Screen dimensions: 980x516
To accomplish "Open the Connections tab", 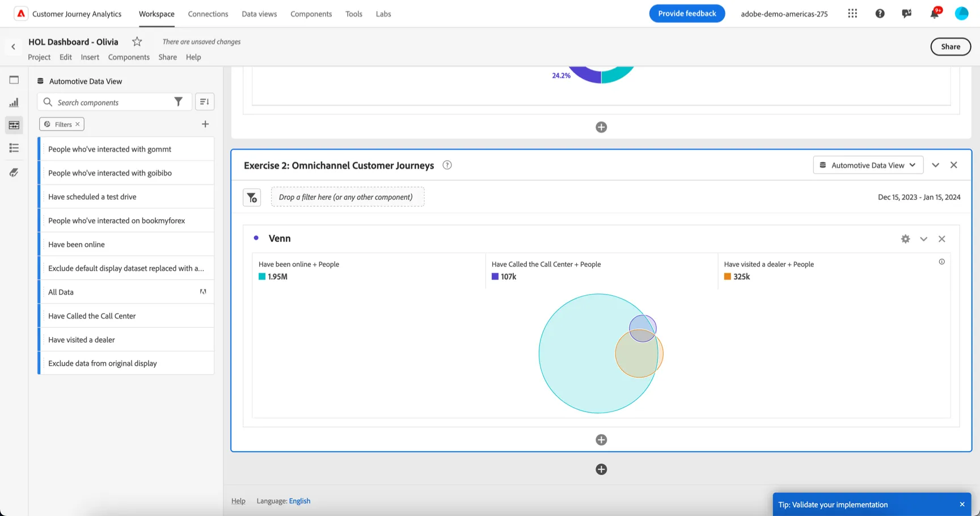I will point(208,14).
